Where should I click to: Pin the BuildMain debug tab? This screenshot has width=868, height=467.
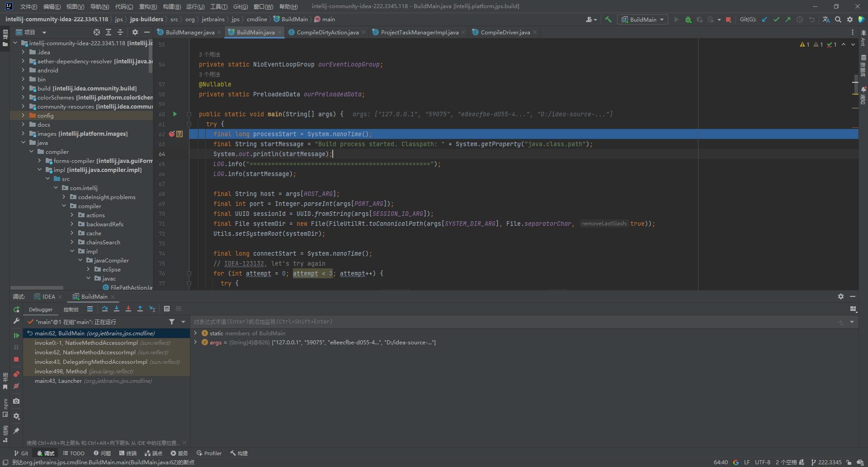17,431
